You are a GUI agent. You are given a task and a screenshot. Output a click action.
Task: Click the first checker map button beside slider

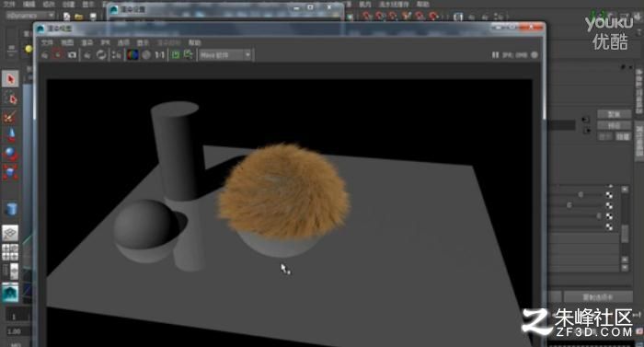coord(609,195)
